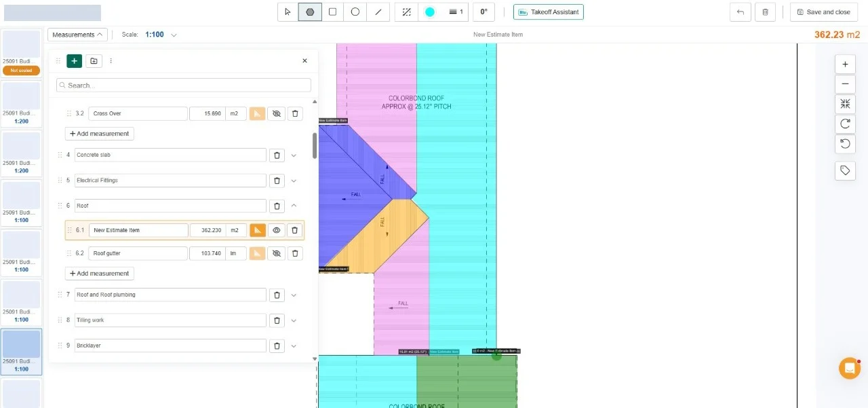Screen dimensions: 868x408
Task: Edit the Concrete slab name field
Action: click(170, 155)
